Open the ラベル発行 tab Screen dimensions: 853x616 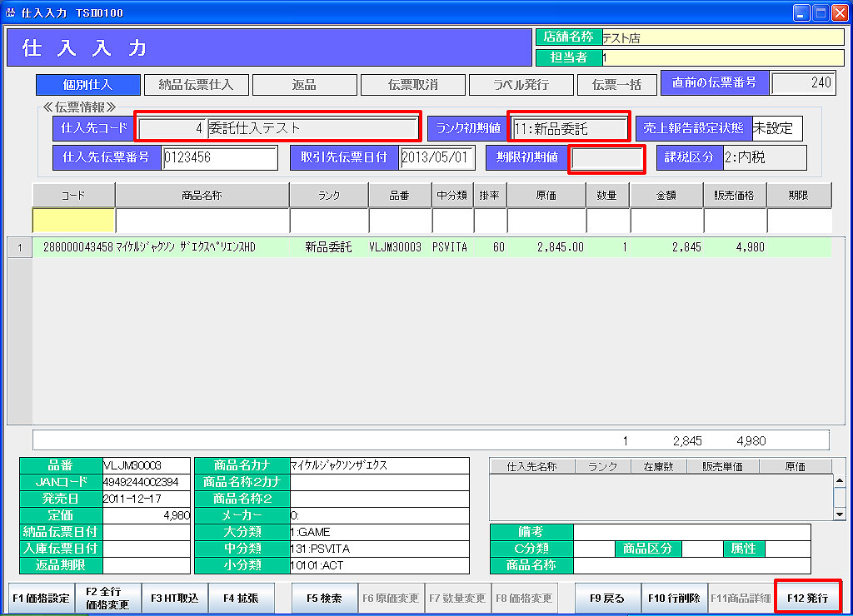[x=521, y=85]
